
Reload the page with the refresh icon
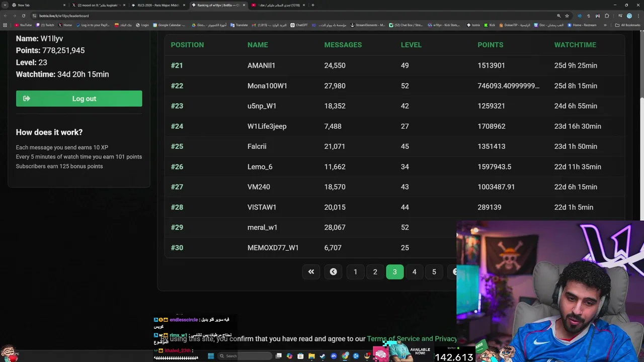click(24, 16)
